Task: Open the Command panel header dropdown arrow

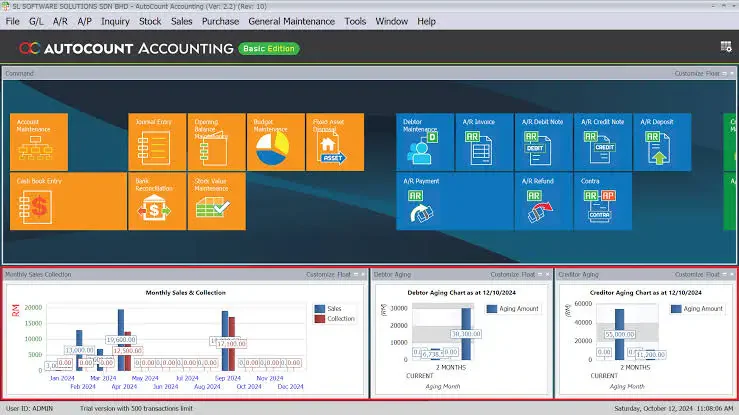Action: 732,73
